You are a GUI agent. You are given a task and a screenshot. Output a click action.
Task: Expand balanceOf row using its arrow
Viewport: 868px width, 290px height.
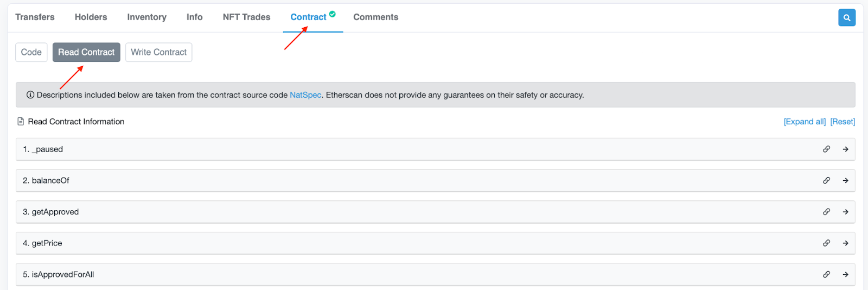point(845,180)
